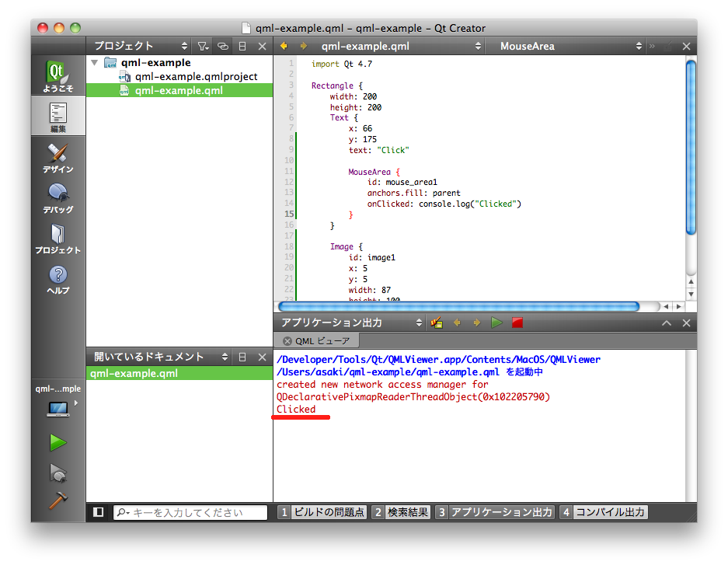
Task: Click the green Run button in left sidebar
Action: click(57, 443)
